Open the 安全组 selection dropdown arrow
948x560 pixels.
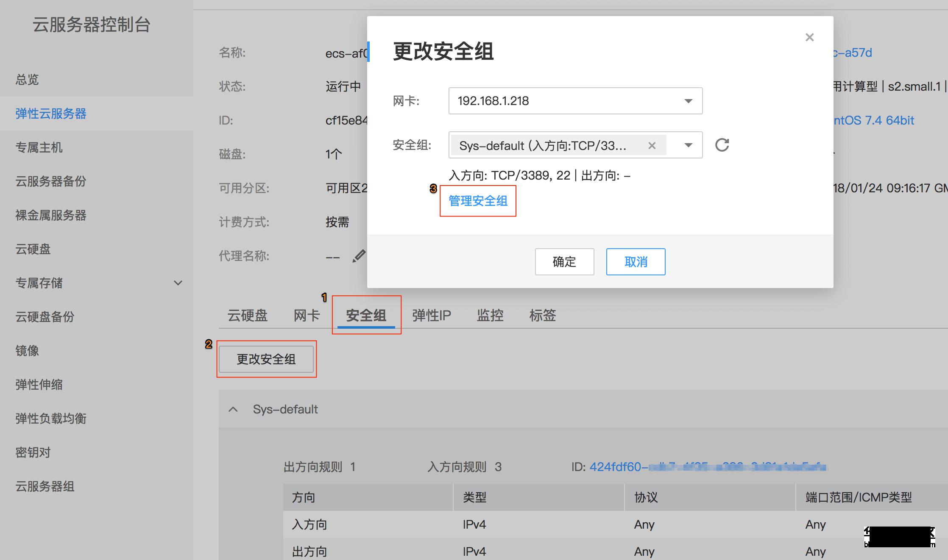click(688, 145)
